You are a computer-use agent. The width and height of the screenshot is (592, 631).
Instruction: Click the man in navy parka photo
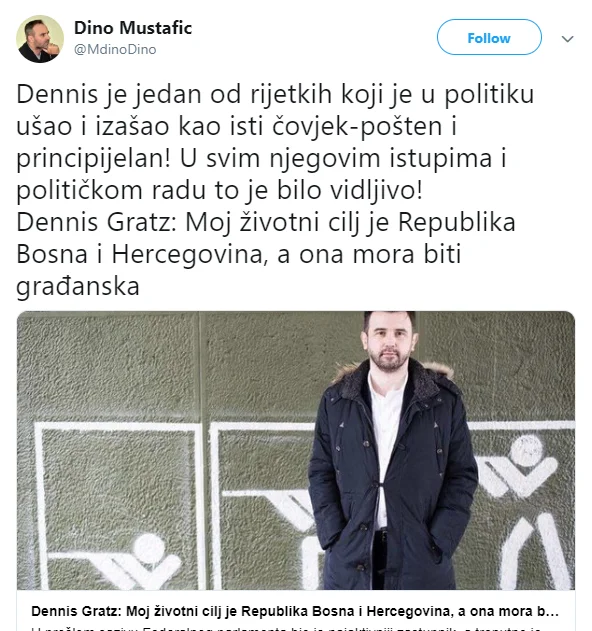[393, 450]
